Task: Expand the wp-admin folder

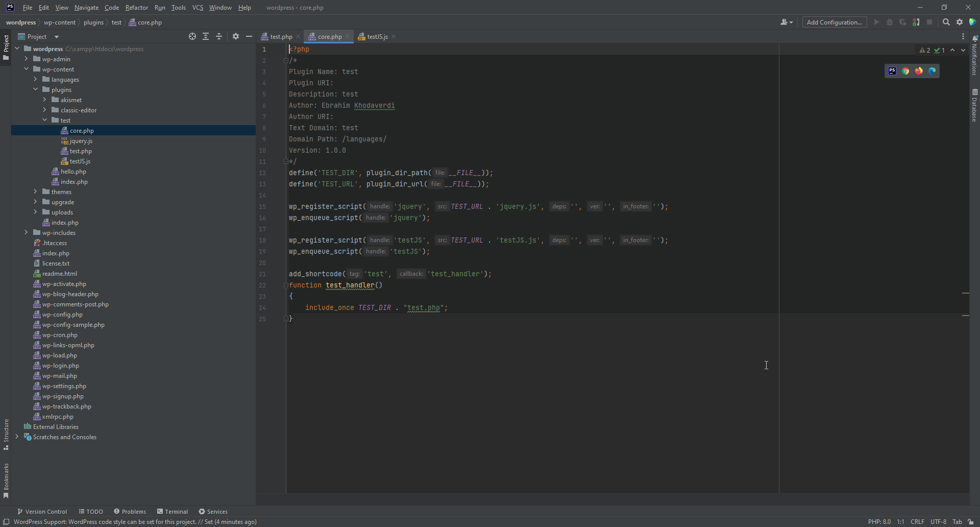Action: click(27, 59)
